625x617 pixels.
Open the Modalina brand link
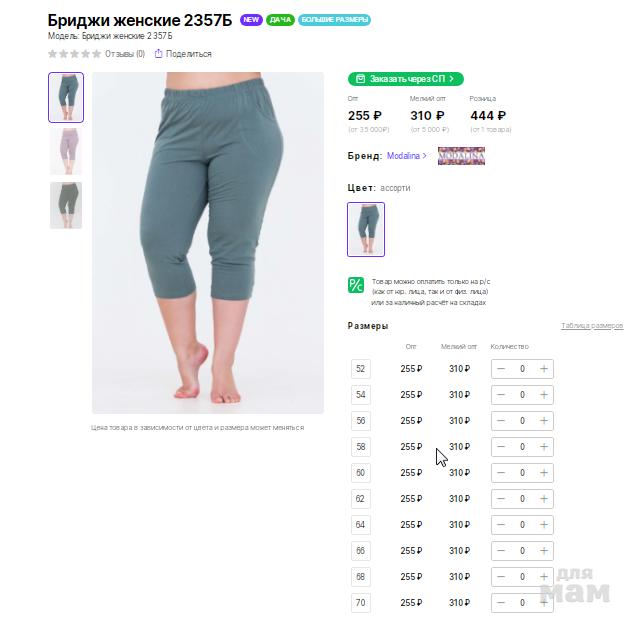pos(407,156)
